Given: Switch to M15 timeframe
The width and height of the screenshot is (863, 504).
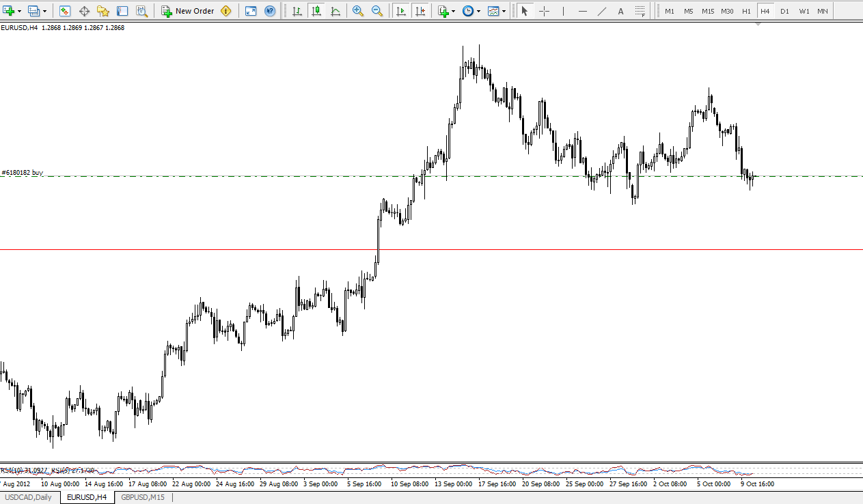Looking at the screenshot, I should pos(708,11).
